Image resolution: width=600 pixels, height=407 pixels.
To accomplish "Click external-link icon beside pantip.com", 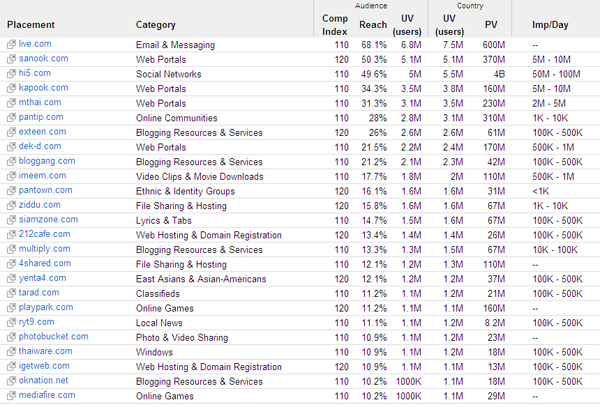I will pyautogui.click(x=11, y=117).
